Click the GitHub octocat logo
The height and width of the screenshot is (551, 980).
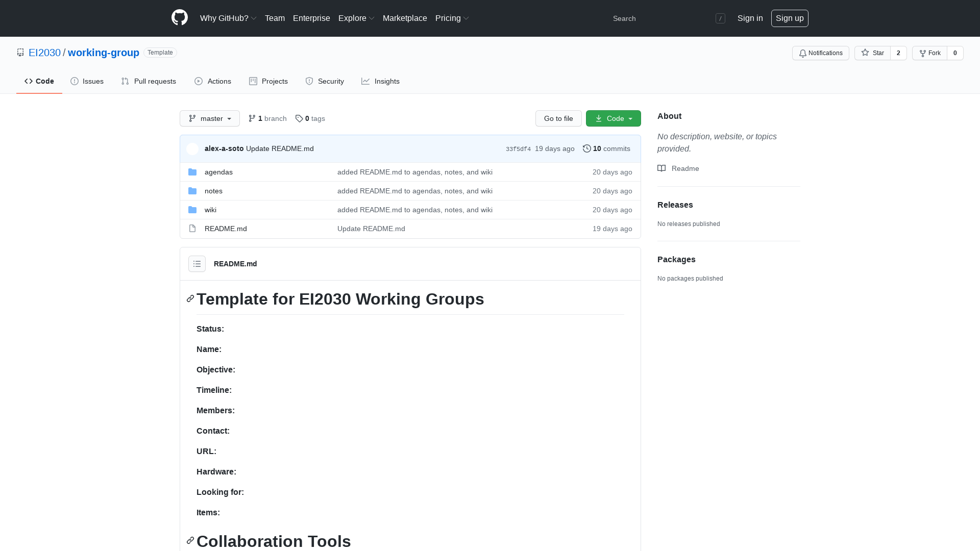180,18
